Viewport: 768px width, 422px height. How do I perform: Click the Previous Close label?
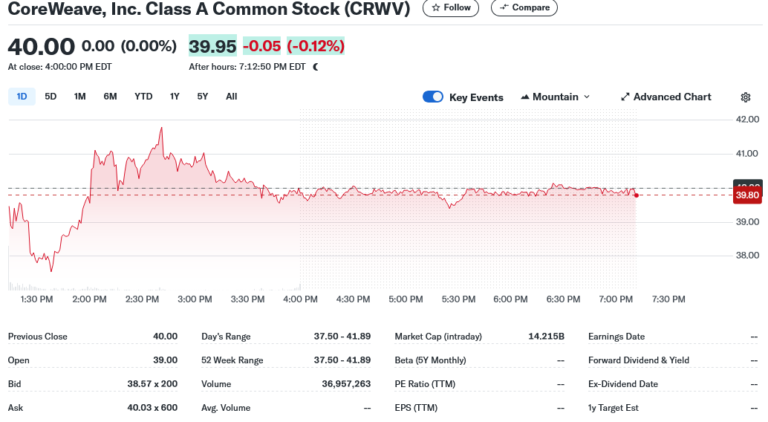38,337
